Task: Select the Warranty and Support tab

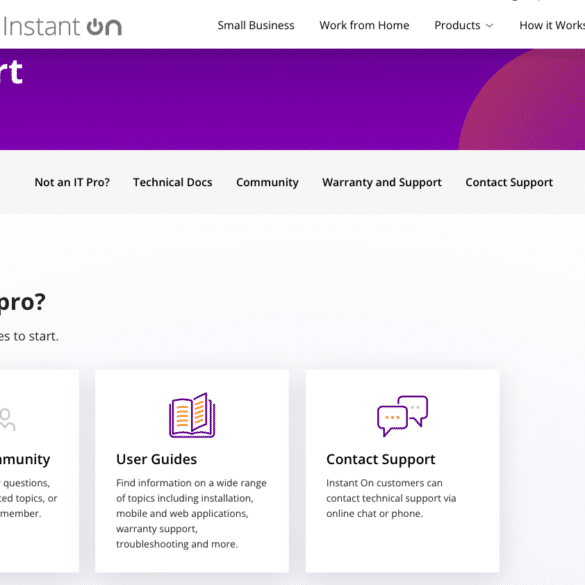Action: coord(382,182)
